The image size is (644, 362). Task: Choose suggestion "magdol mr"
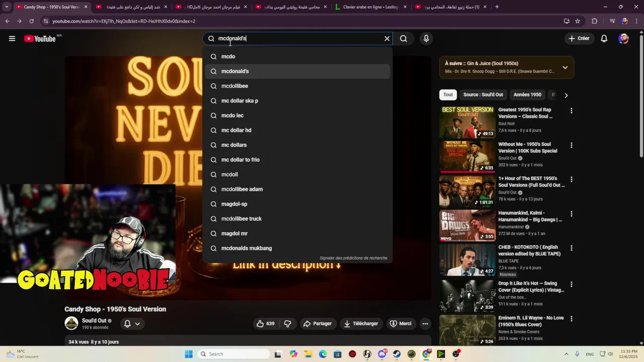point(297,233)
